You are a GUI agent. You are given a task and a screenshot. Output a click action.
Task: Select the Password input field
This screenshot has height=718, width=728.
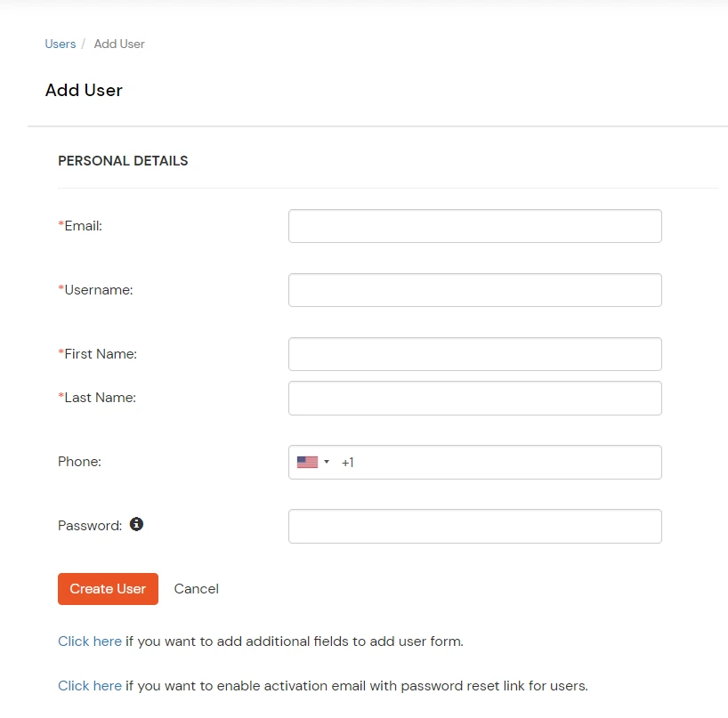(x=474, y=526)
